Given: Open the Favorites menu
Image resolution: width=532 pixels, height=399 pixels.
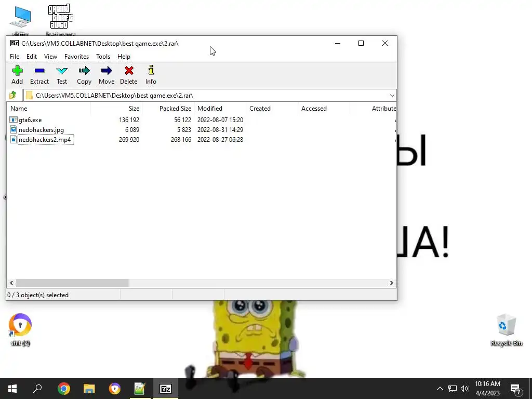Looking at the screenshot, I should click(77, 57).
